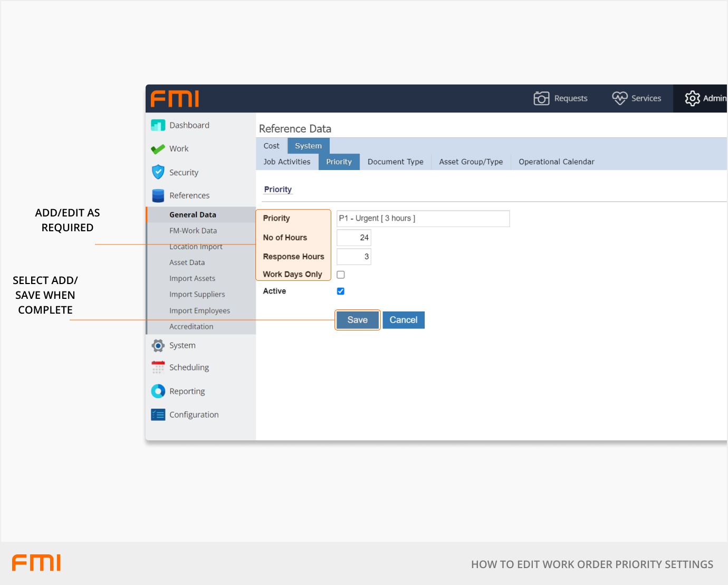
Task: Click the Dashboard chart icon in sidebar
Action: pos(158,125)
